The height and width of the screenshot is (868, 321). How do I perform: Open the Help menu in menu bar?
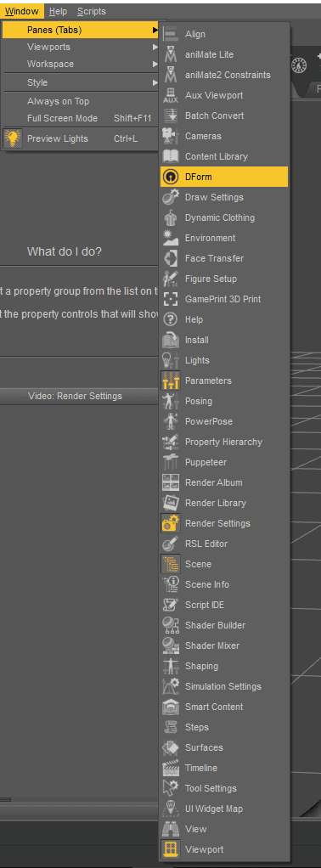58,11
